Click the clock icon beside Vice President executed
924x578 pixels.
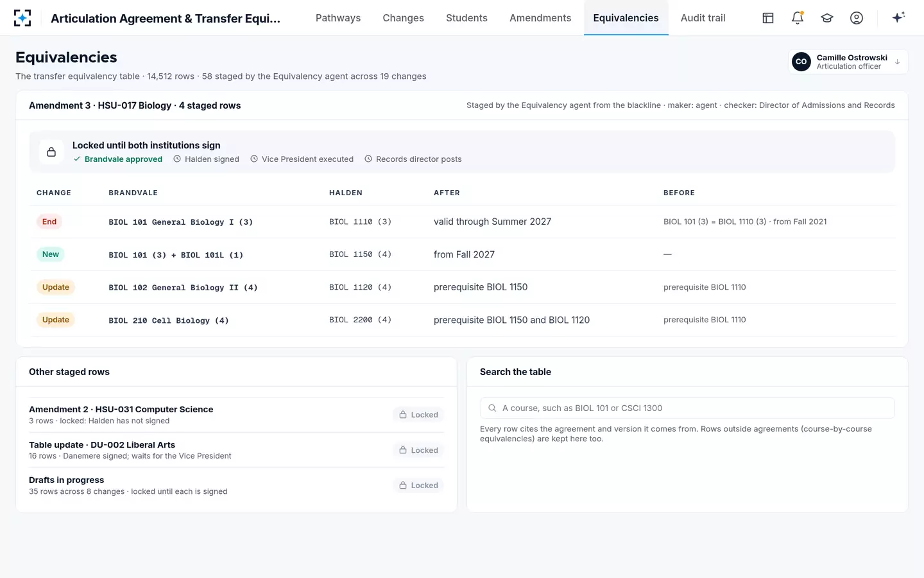tap(254, 159)
